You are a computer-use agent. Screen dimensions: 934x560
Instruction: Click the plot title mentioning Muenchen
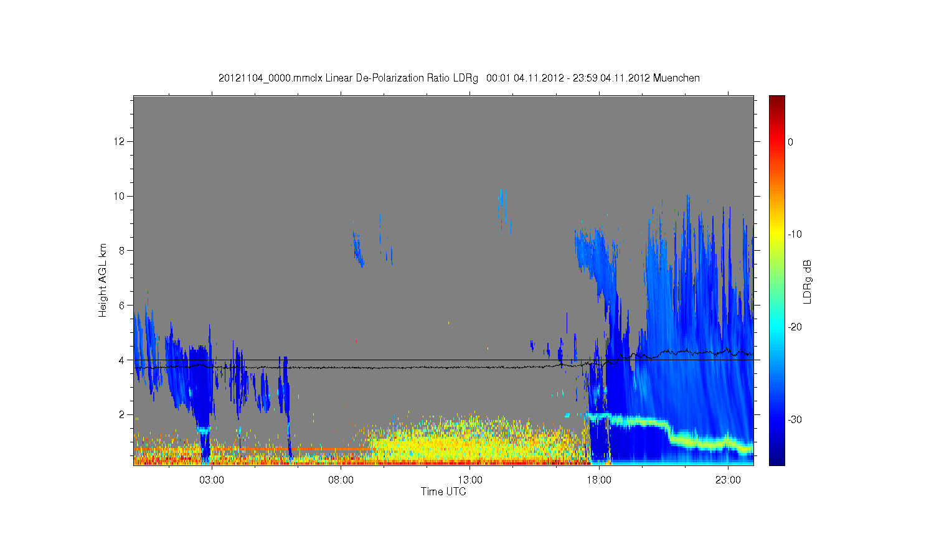[x=459, y=78]
